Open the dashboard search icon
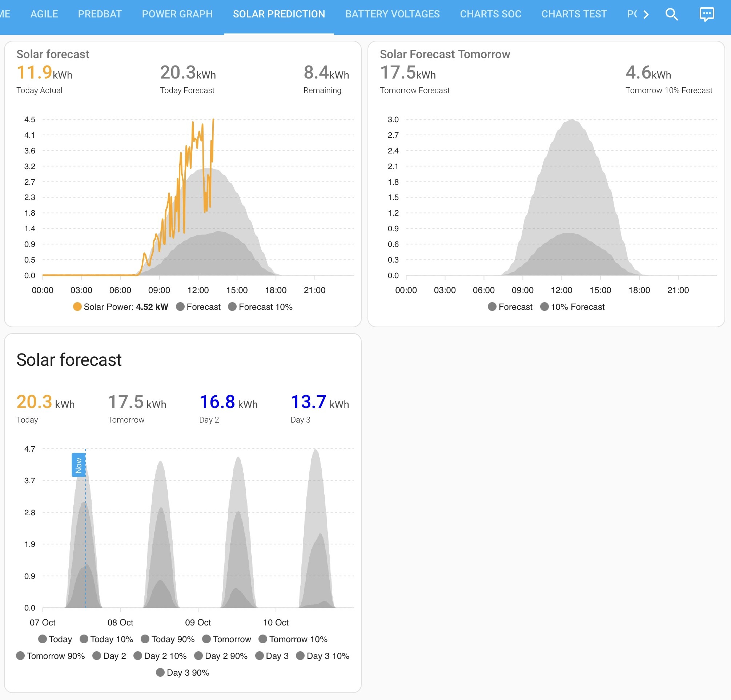Image resolution: width=731 pixels, height=700 pixels. pos(671,14)
